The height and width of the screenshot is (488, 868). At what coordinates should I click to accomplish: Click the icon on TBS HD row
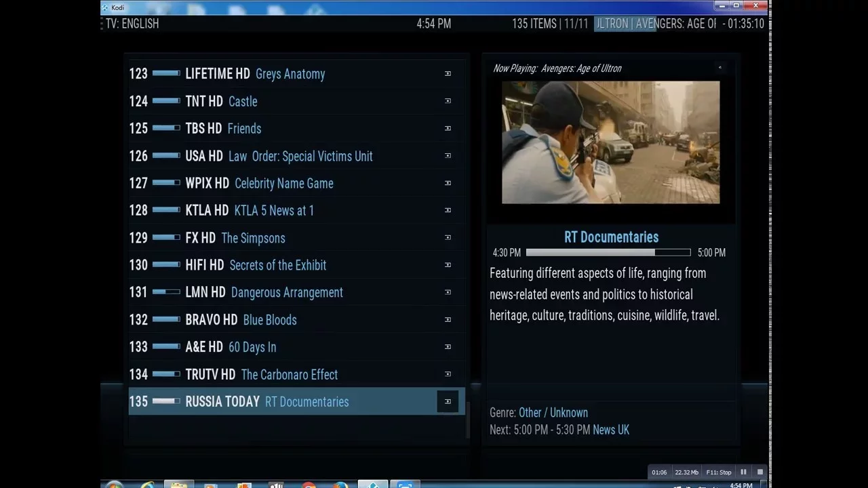[448, 128]
